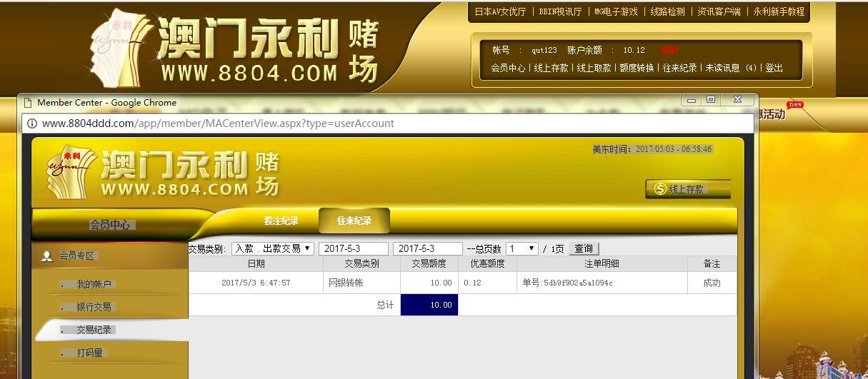Switch to the 往来纪录 tab
Viewport: 868px width, 379px height.
tap(354, 221)
